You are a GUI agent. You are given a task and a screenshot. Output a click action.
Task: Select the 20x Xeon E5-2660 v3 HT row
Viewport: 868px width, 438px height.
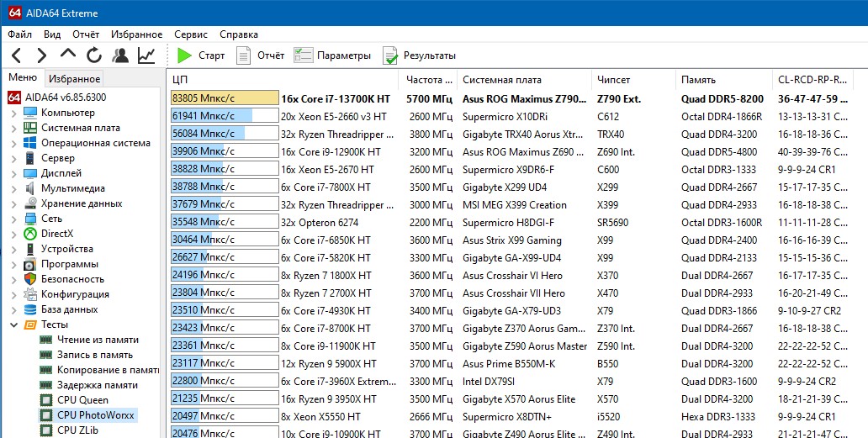pyautogui.click(x=510, y=117)
